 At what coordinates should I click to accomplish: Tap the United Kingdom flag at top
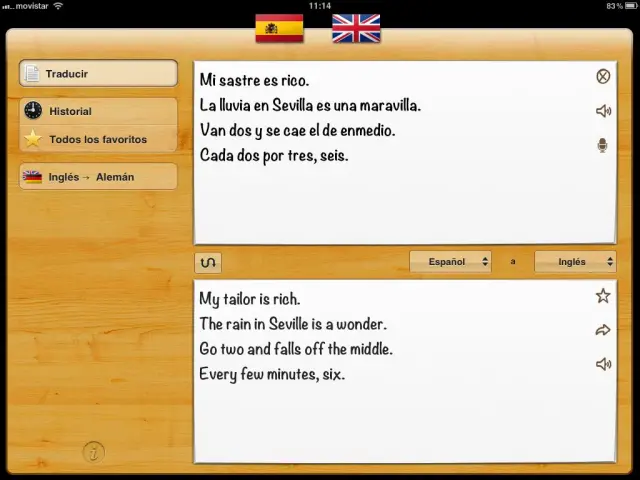[356, 28]
